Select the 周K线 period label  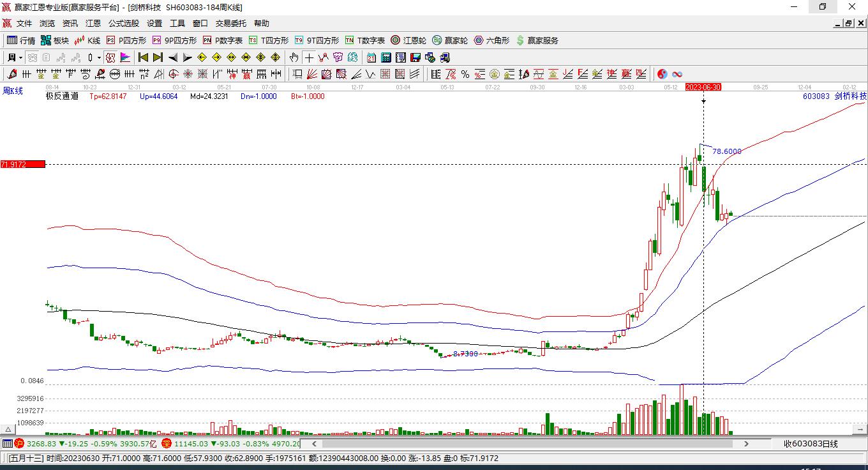click(12, 91)
